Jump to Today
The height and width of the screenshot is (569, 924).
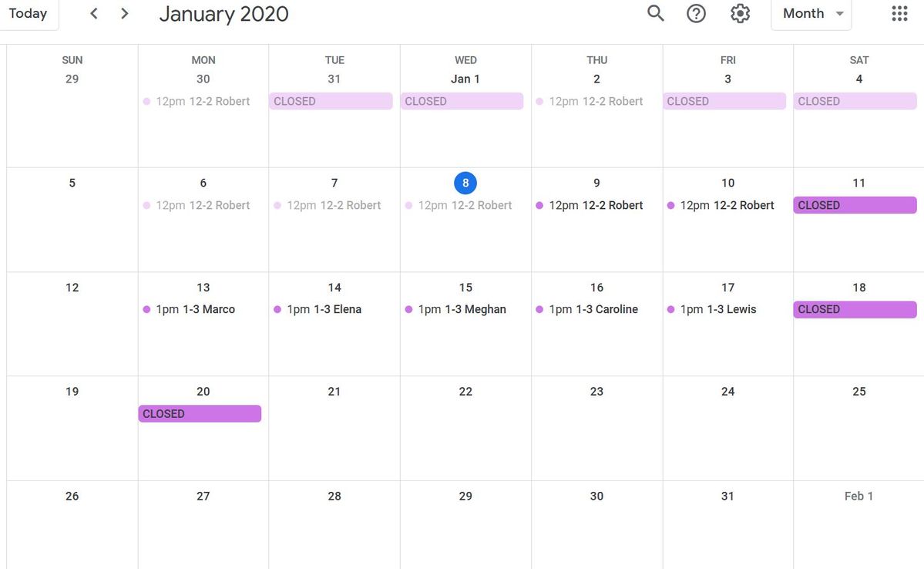pos(29,13)
